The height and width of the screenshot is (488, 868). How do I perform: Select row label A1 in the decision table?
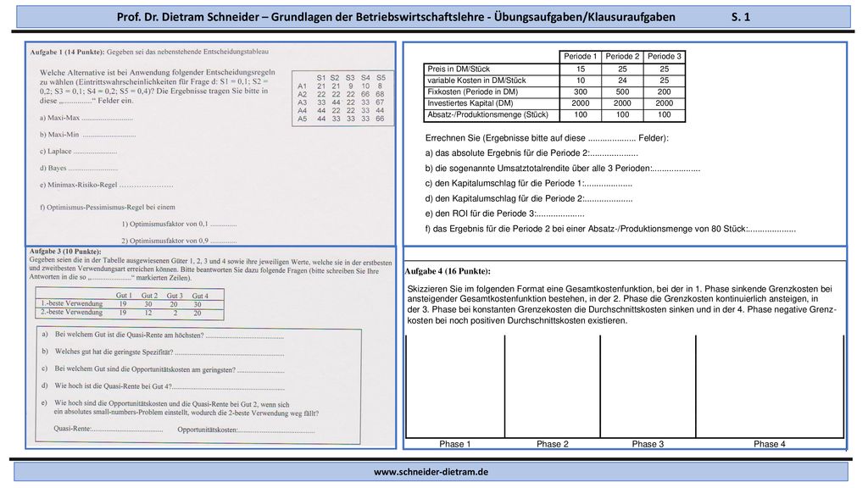303,86
